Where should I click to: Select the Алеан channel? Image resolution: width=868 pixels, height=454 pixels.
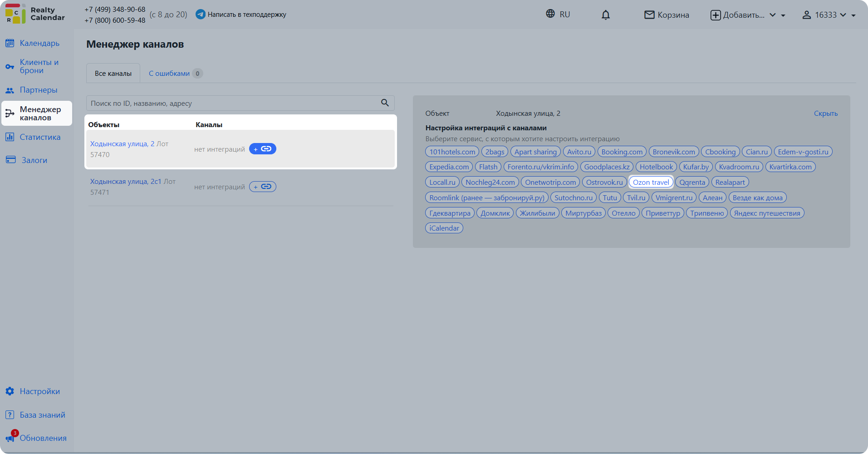(713, 197)
